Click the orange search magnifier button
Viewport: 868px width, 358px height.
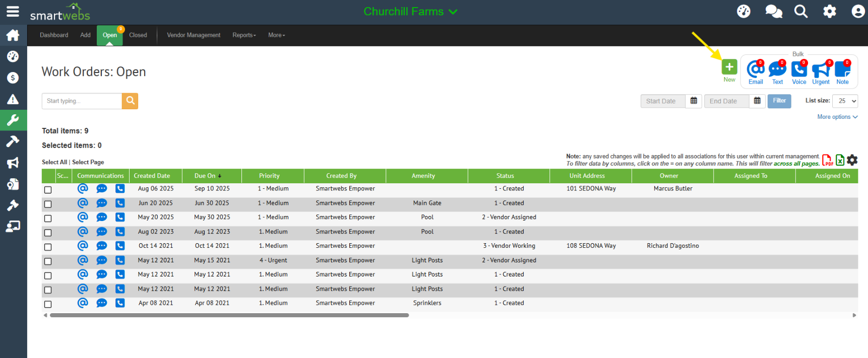pyautogui.click(x=130, y=101)
